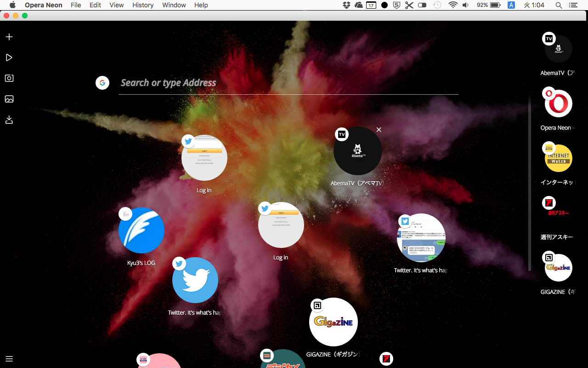
Task: Open the File menu
Action: click(76, 5)
